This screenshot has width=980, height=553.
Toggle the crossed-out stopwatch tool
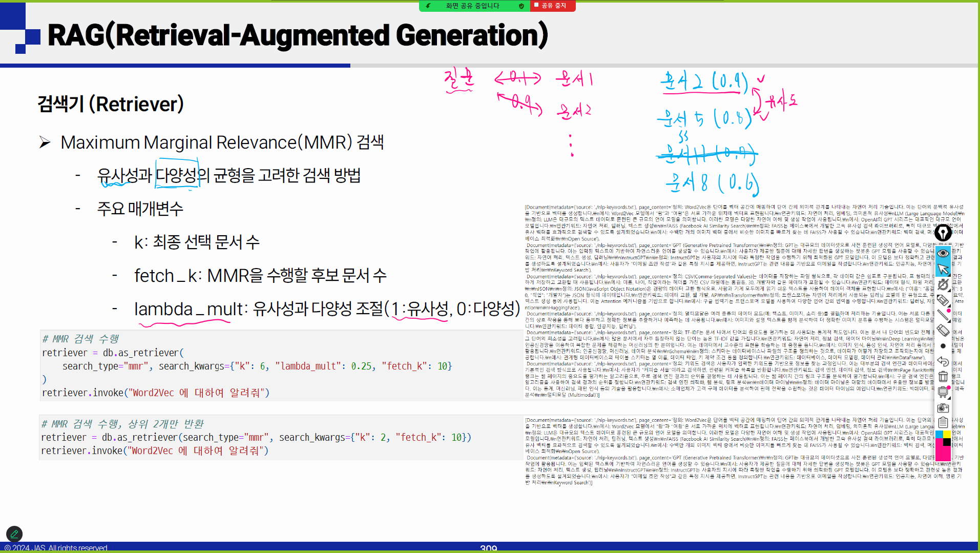(943, 284)
